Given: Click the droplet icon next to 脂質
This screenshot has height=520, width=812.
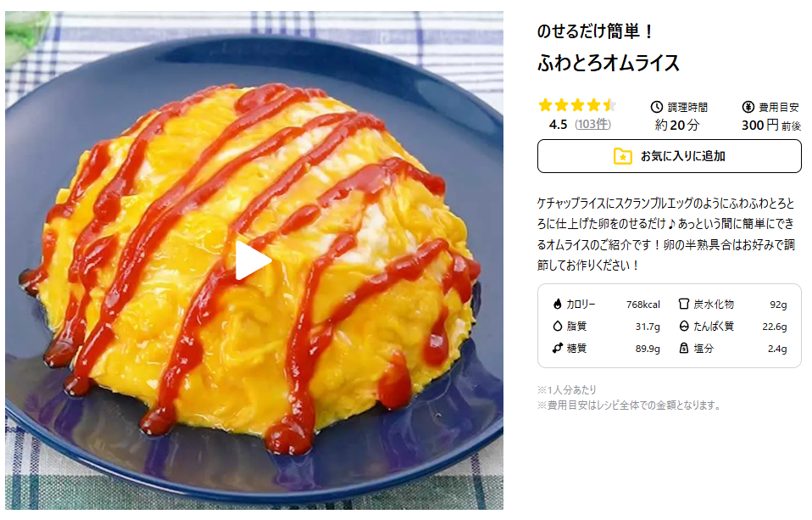Looking at the screenshot, I should [557, 326].
